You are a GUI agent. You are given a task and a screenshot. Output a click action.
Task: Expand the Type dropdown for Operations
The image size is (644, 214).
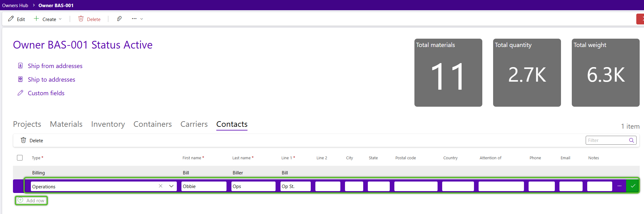(x=171, y=186)
